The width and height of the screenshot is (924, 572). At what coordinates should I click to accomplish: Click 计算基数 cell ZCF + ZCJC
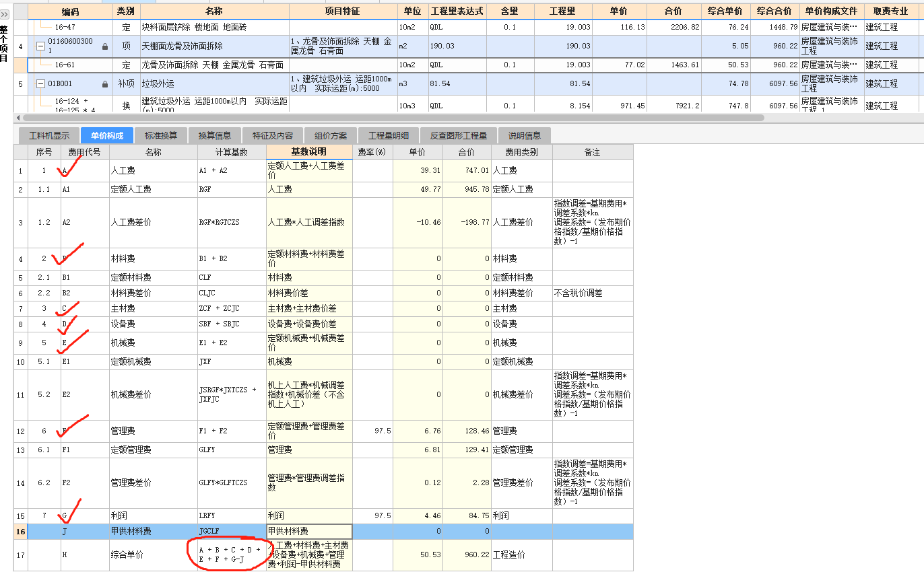[232, 308]
